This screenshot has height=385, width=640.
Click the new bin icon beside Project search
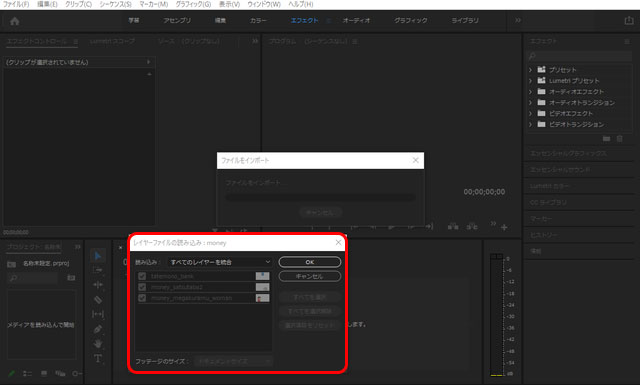pyautogui.click(x=71, y=278)
